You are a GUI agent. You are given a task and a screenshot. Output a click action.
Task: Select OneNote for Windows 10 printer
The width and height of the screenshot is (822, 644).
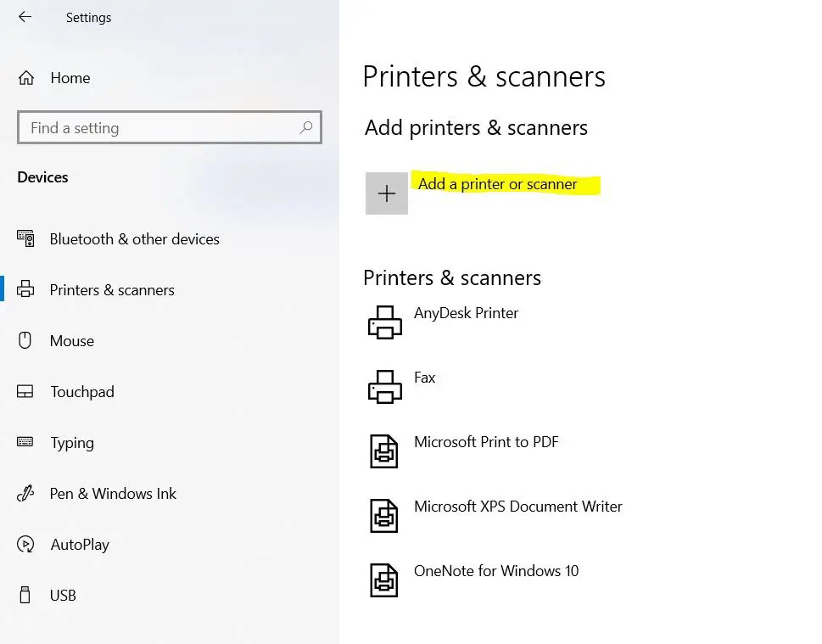(496, 570)
